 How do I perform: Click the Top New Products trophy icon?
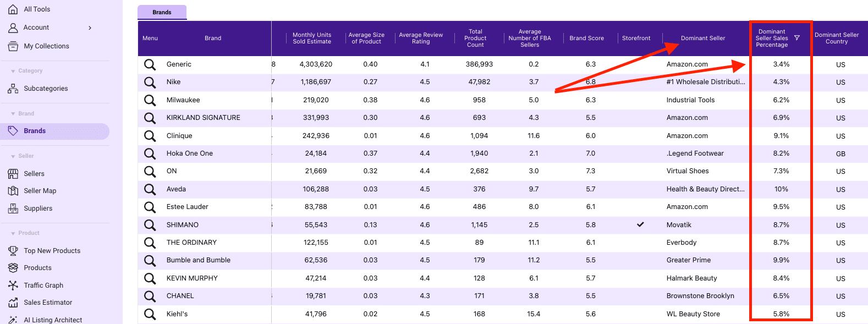[x=13, y=251]
